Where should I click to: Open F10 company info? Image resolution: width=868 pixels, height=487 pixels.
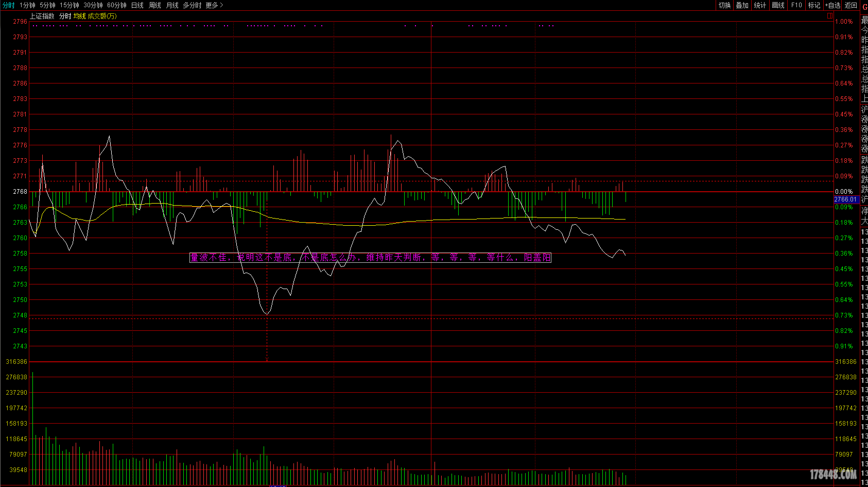pos(796,5)
